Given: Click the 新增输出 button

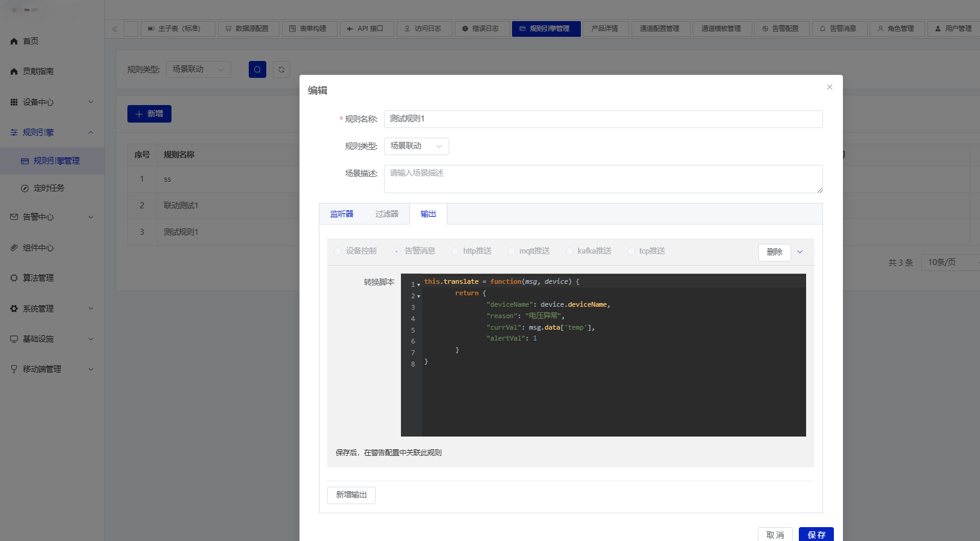Looking at the screenshot, I should [351, 495].
